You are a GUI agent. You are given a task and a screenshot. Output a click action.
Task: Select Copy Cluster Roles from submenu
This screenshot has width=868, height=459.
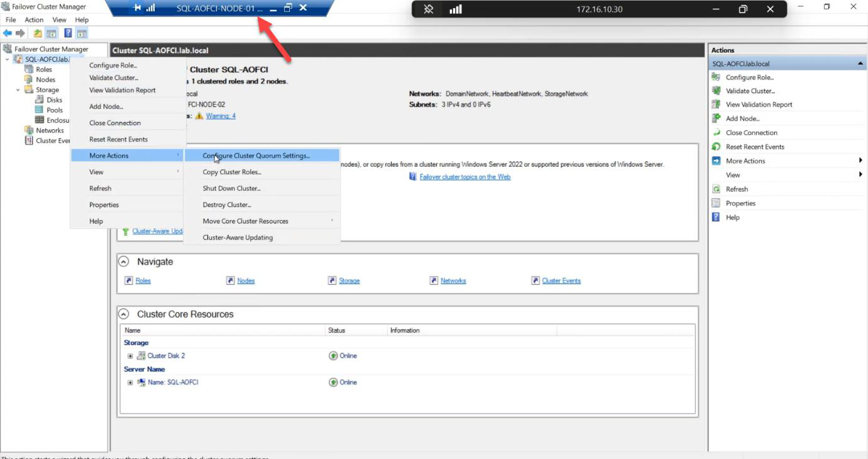(262, 172)
